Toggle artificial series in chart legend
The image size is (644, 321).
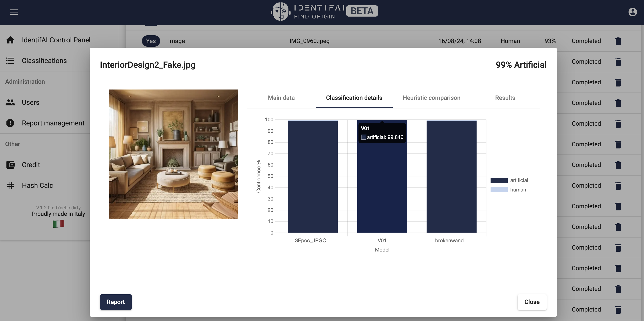pyautogui.click(x=509, y=180)
